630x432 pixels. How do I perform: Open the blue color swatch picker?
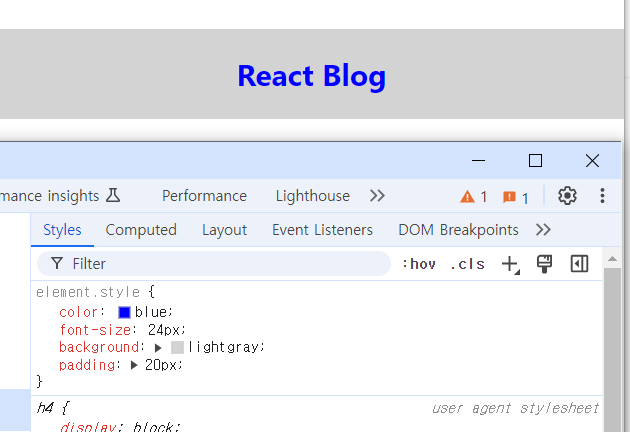125,312
